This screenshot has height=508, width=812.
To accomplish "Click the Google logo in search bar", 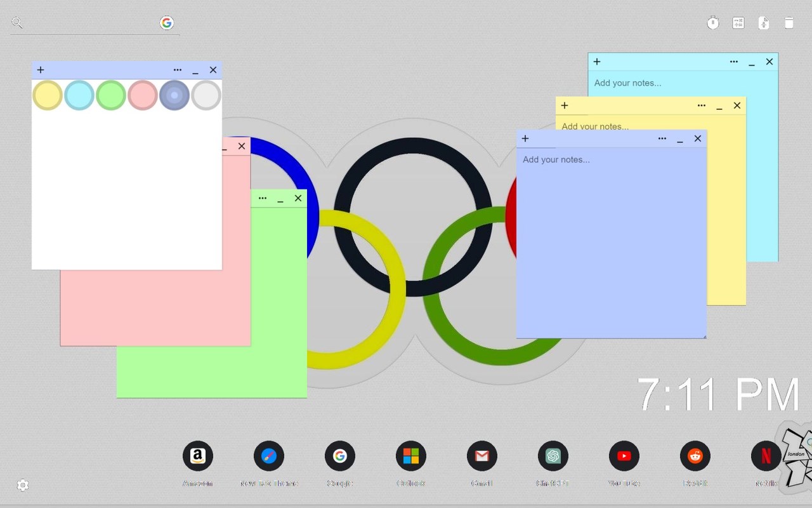I will pos(167,23).
